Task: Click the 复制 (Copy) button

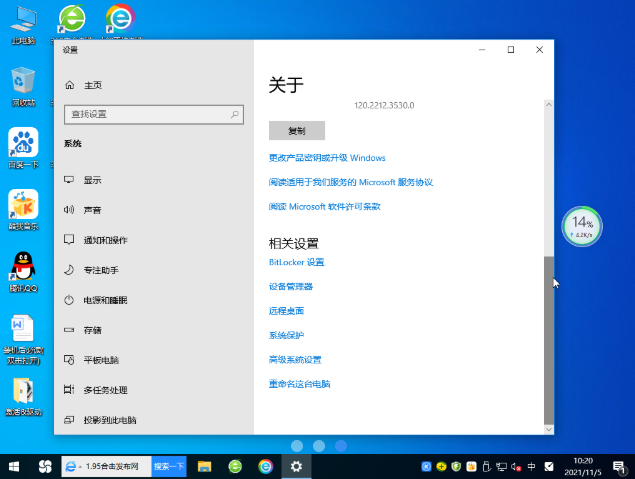Action: point(297,131)
